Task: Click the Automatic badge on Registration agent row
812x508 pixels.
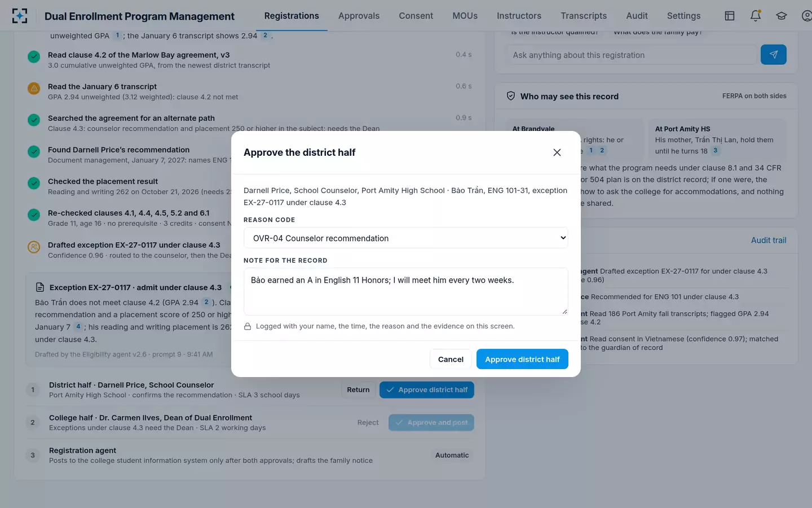Action: pos(452,455)
